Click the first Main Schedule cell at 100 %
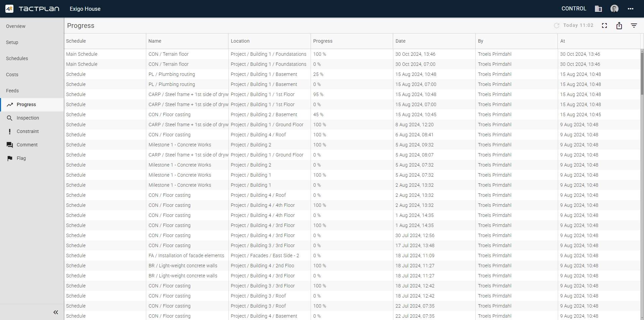The height and width of the screenshot is (320, 644). 105,54
